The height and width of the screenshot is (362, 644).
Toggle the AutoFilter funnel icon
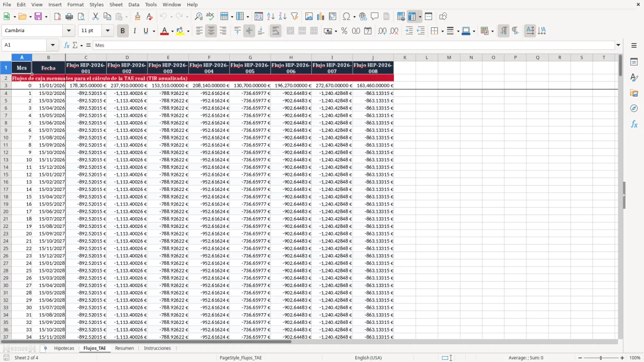click(295, 17)
